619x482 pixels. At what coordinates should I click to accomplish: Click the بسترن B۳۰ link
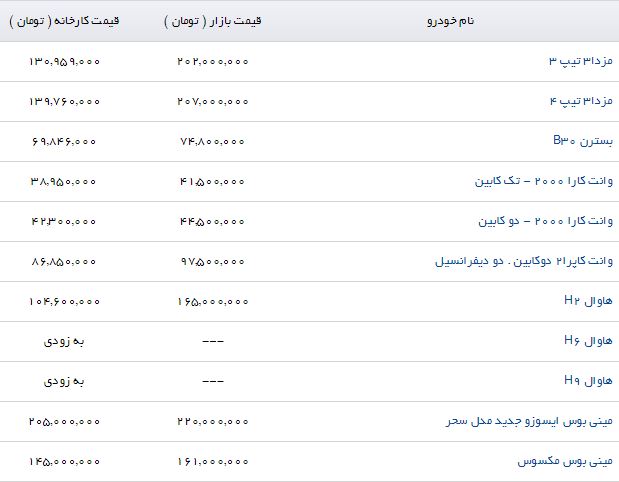pos(583,141)
